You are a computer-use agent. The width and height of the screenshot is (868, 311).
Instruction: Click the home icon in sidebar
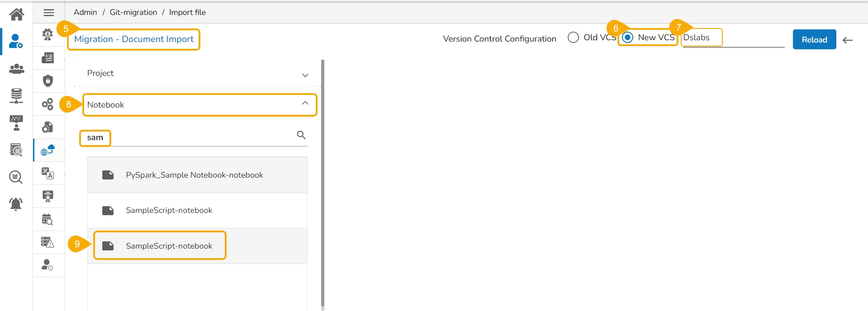(17, 14)
